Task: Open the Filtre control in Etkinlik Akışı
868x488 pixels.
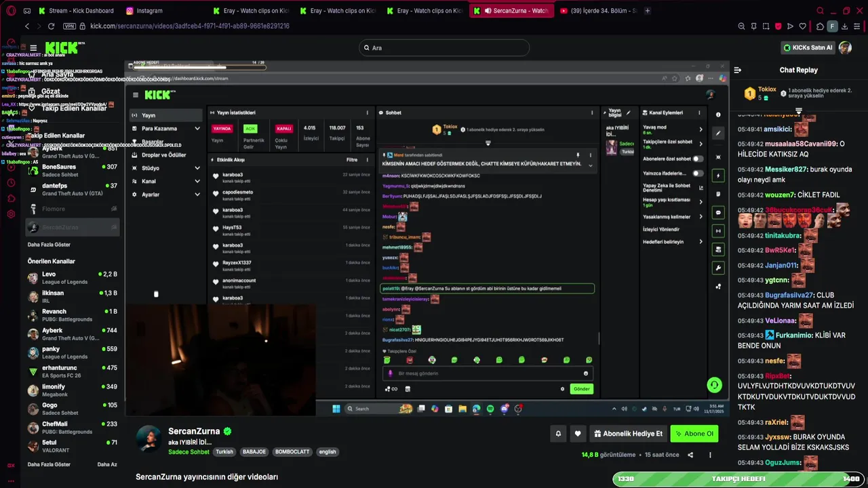Action: click(352, 160)
